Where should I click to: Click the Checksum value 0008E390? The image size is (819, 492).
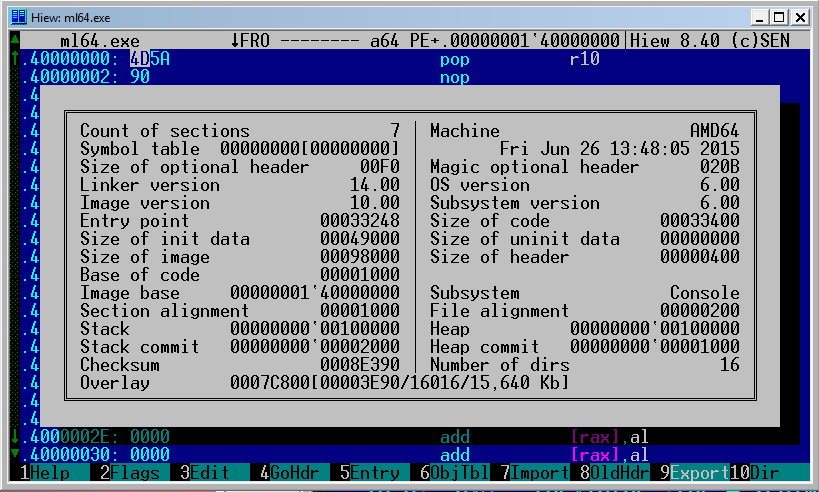pos(359,365)
